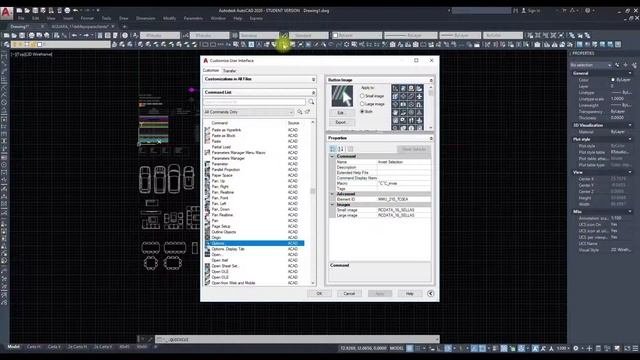
Task: Click the command list search input field
Action: 255,101
